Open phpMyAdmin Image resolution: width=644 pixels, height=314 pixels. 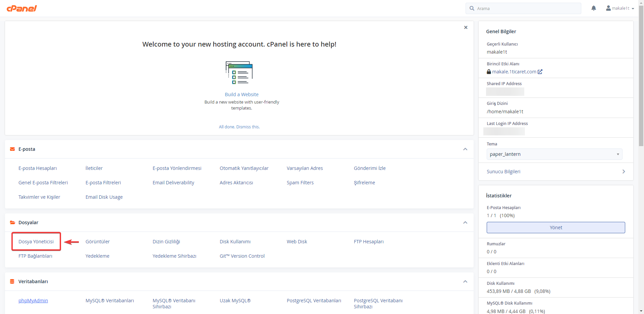(33, 301)
